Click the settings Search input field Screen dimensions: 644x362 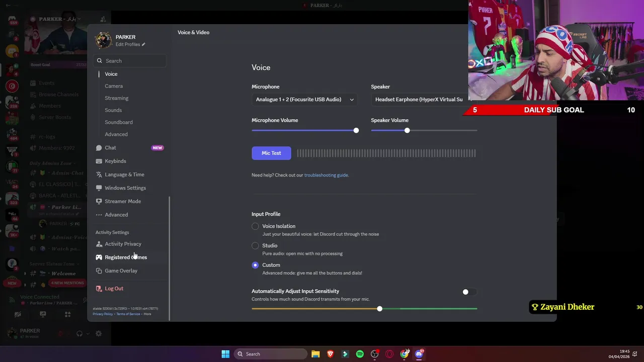pyautogui.click(x=130, y=61)
